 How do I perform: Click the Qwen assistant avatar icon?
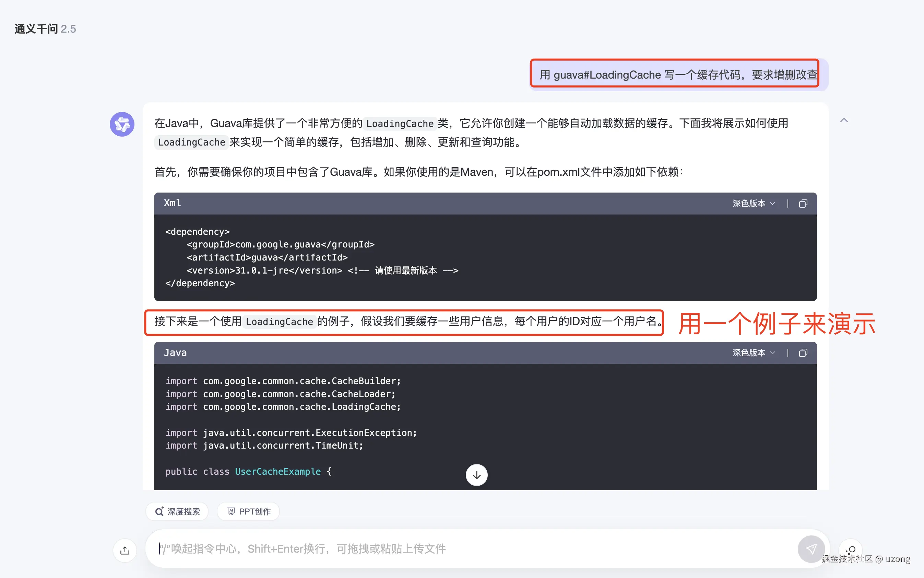(122, 124)
